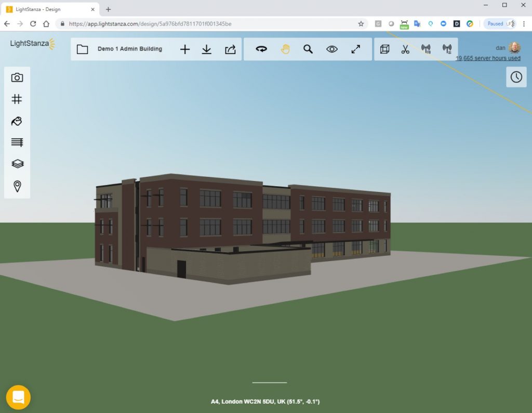Click the Demo 1 Admin Building title
532x413 pixels.
point(130,49)
